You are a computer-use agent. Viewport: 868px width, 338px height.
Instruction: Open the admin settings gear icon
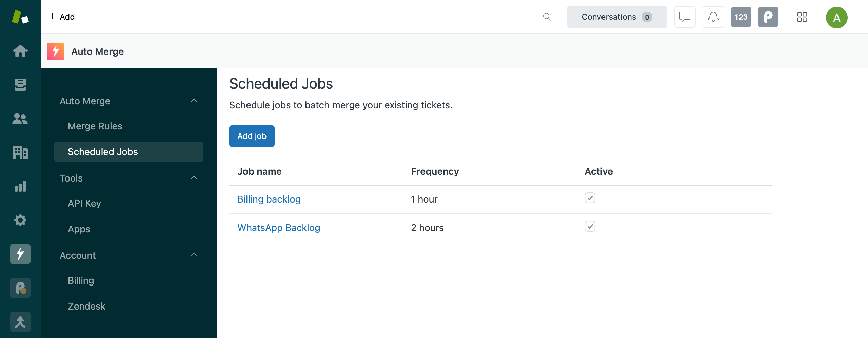pyautogui.click(x=20, y=220)
